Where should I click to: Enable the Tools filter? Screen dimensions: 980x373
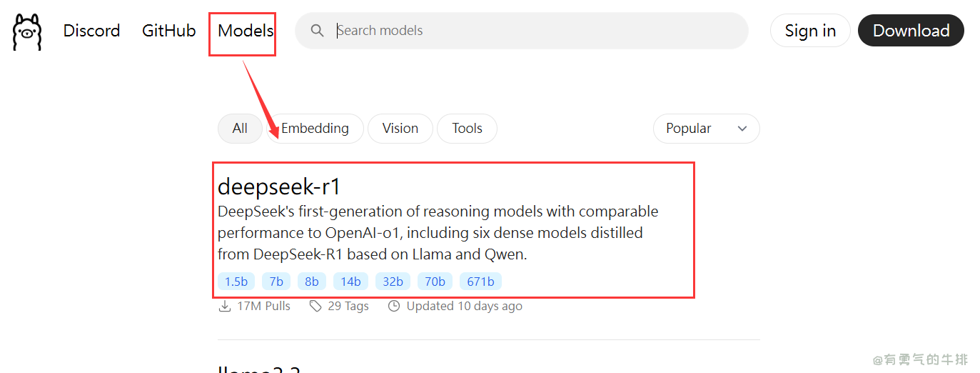tap(467, 129)
